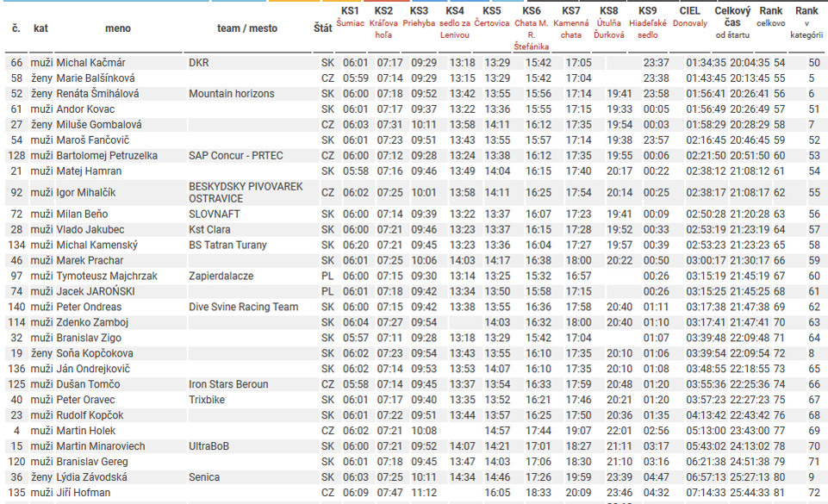
Task: Select runner Michal Kačmár's name
Action: [x=90, y=63]
